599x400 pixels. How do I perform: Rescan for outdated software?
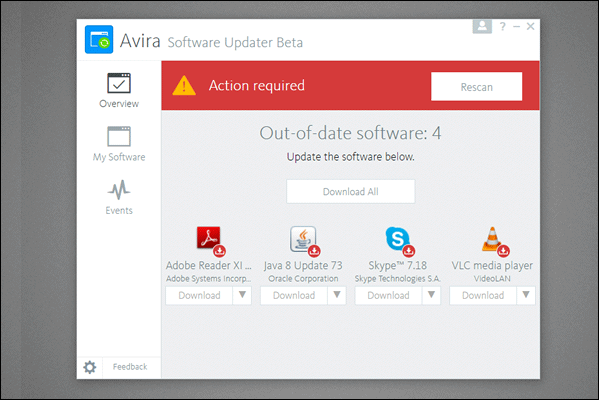pos(476,87)
